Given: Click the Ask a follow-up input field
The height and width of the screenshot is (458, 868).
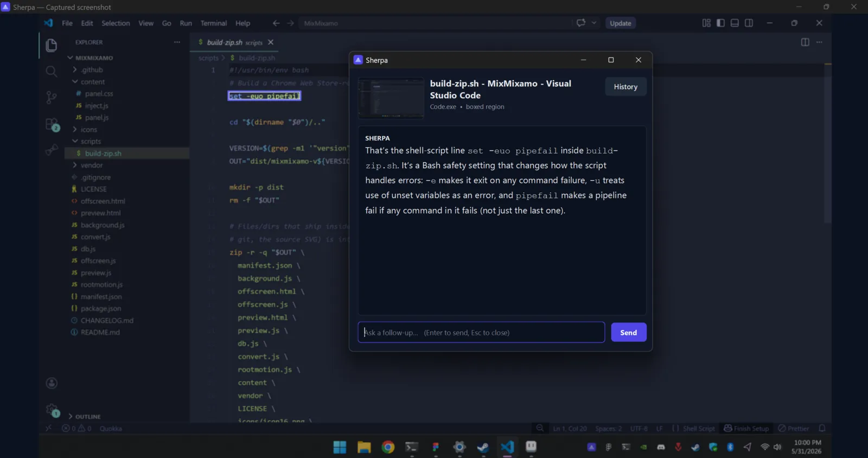Looking at the screenshot, I should (481, 332).
